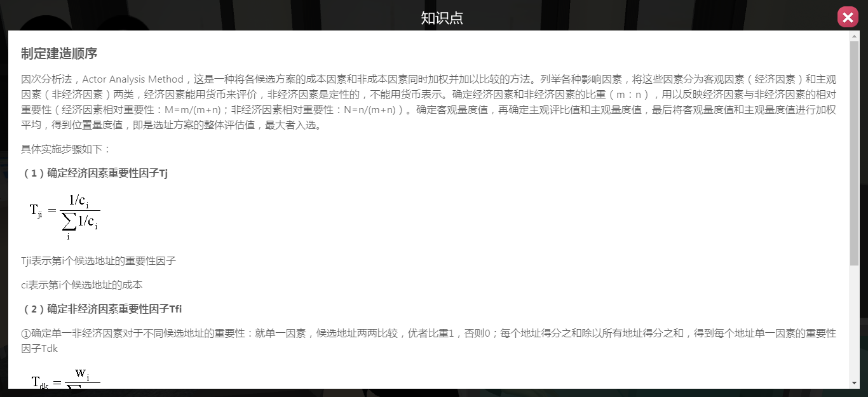This screenshot has height=397, width=868.
Task: Click the 知识点 title text
Action: click(x=442, y=18)
